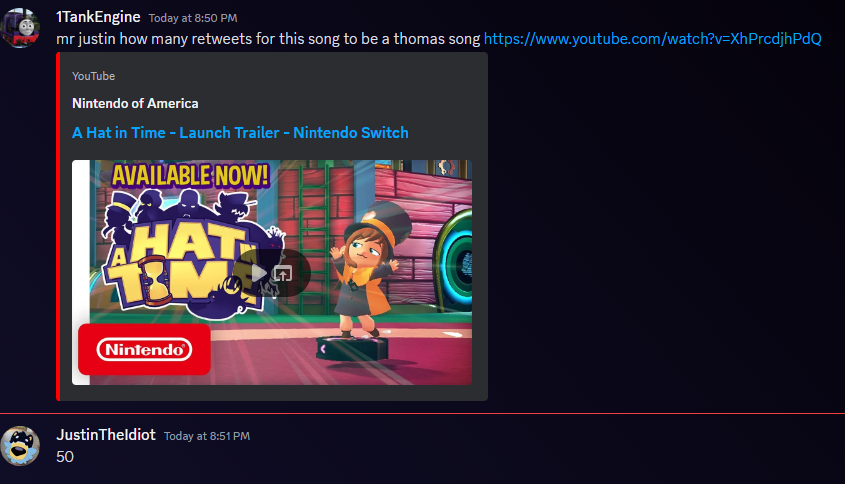Click the JustinTheIdiot username

(106, 435)
